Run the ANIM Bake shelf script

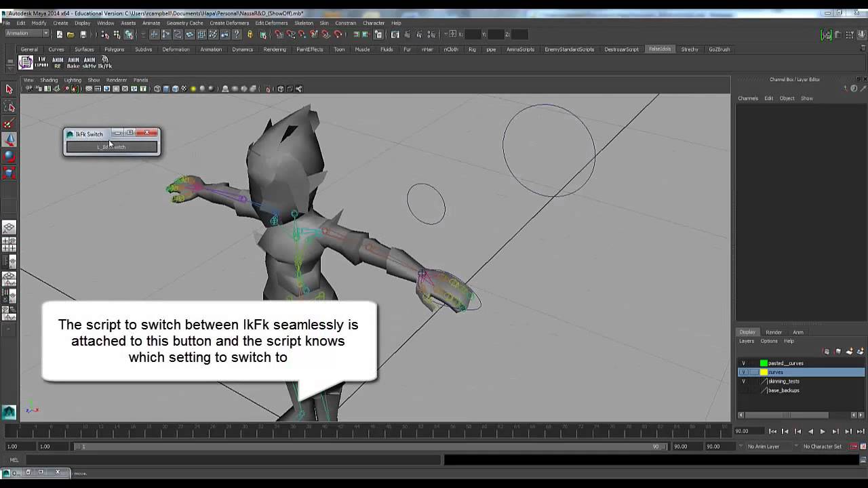[73, 62]
